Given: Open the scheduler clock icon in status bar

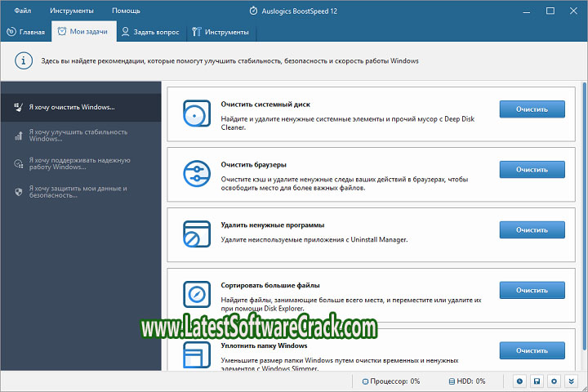Looking at the screenshot, I should (520, 381).
